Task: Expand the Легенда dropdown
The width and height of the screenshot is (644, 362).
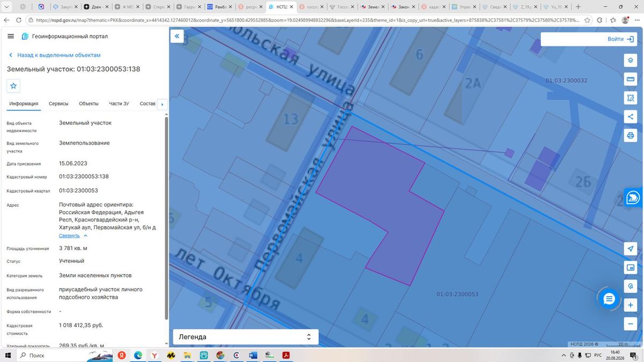Action: tap(245, 337)
